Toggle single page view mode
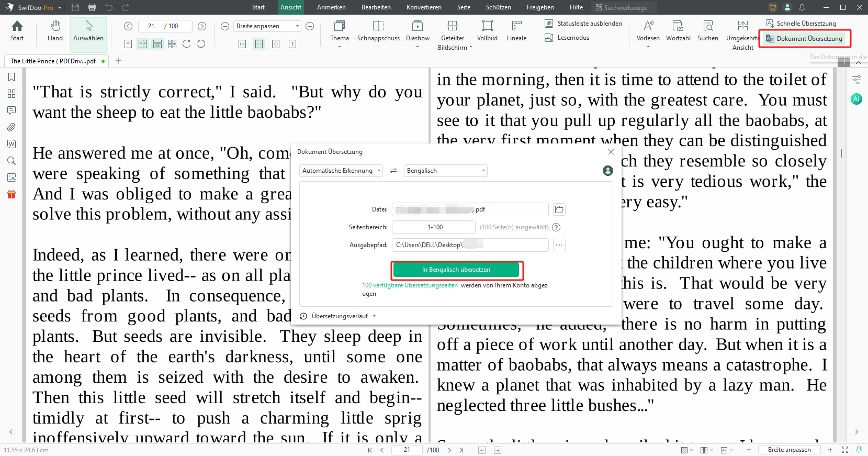Screen dimensions: 868x456 (128, 44)
